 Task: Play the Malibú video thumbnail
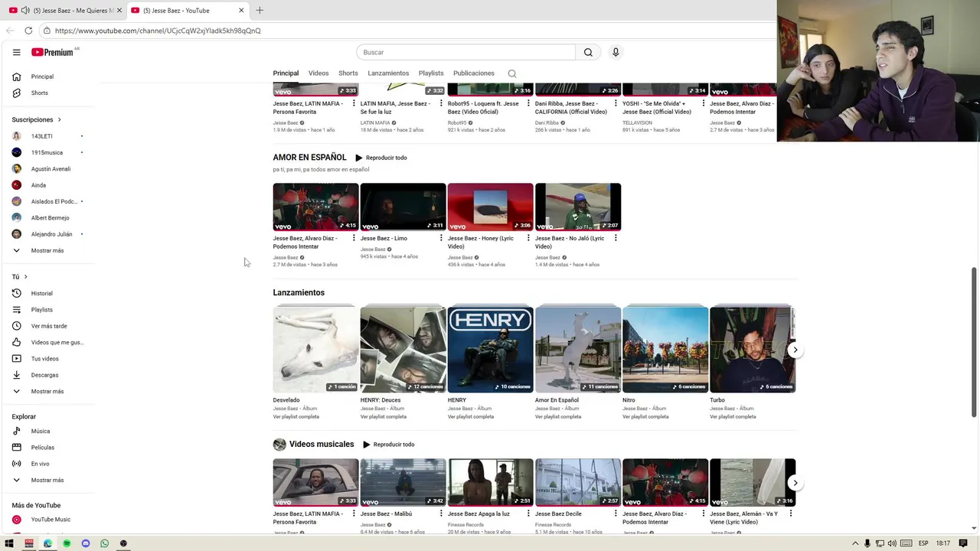403,482
